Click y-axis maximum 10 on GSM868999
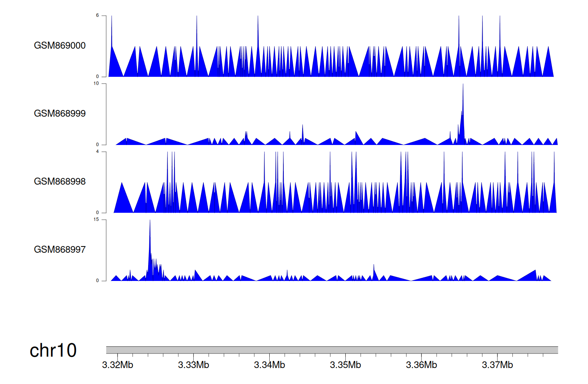This screenshot has width=588, height=384. 96,83
